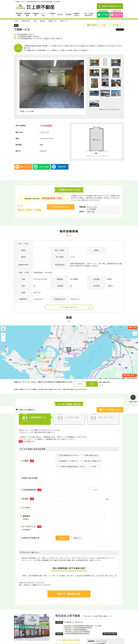Screen dimensions: 138x644
Task: Click the クリア button beside visit date
Action: pos(96,490)
